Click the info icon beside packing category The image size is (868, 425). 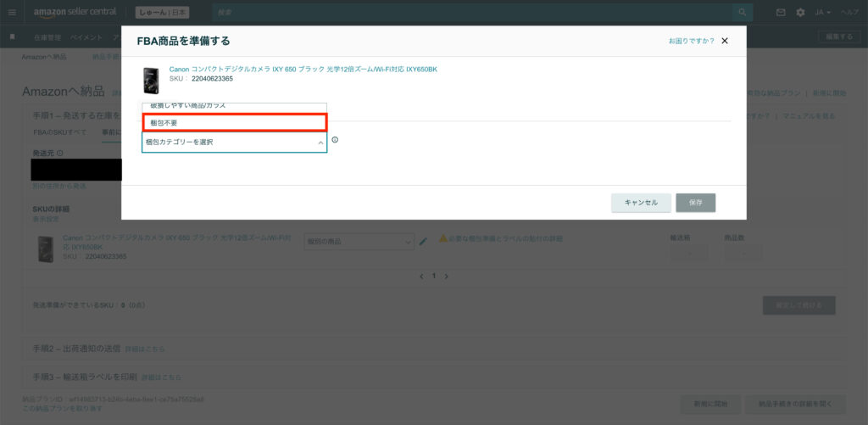(x=335, y=140)
